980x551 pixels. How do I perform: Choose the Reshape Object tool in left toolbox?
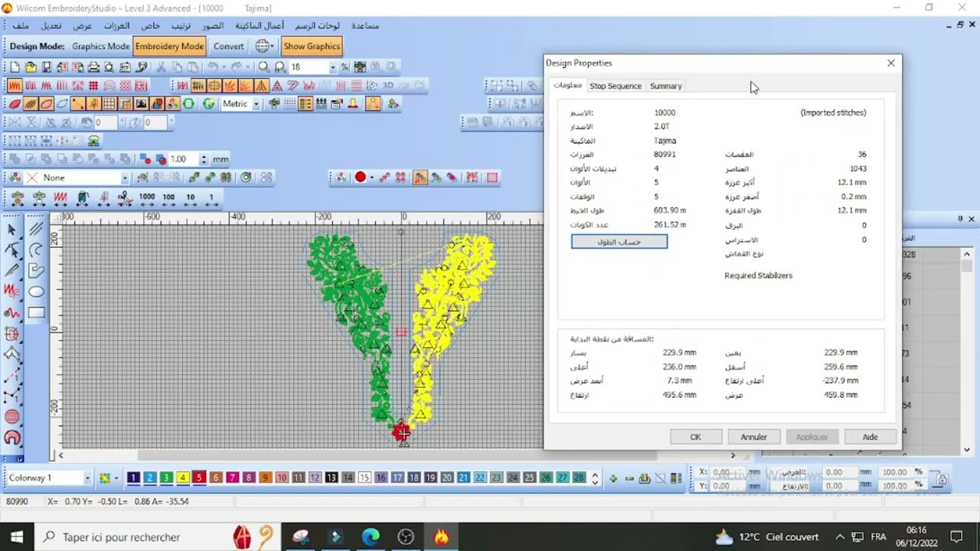click(12, 250)
